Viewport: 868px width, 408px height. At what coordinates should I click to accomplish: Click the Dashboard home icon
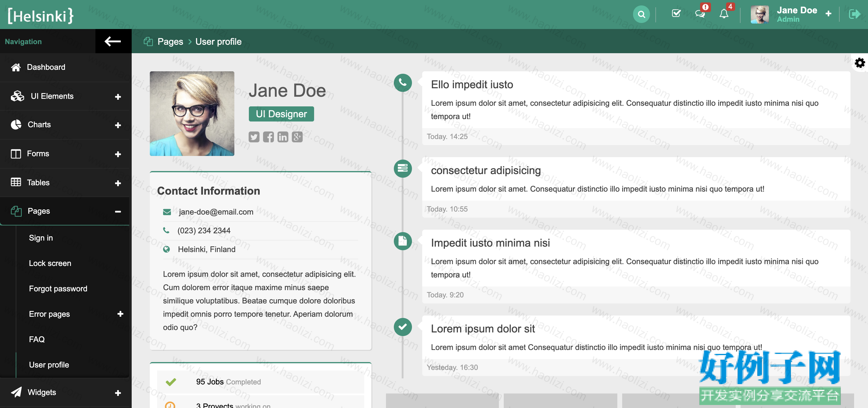[16, 67]
